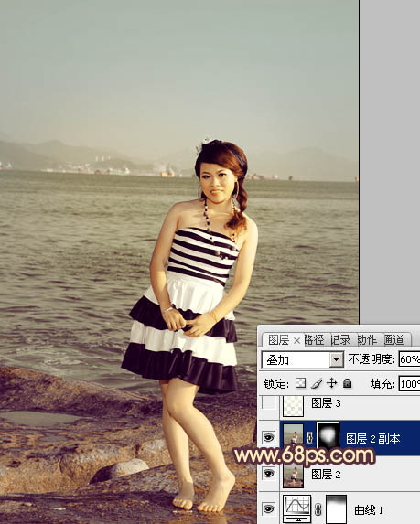The width and height of the screenshot is (420, 524).
Task: Close the 图层 tab via its x
Action: (x=296, y=340)
